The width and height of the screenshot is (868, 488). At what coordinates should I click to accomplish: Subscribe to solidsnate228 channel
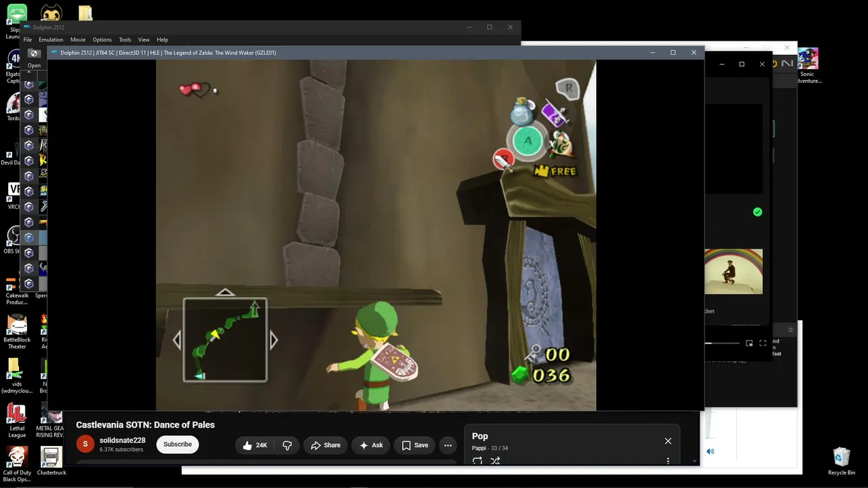[178, 445]
